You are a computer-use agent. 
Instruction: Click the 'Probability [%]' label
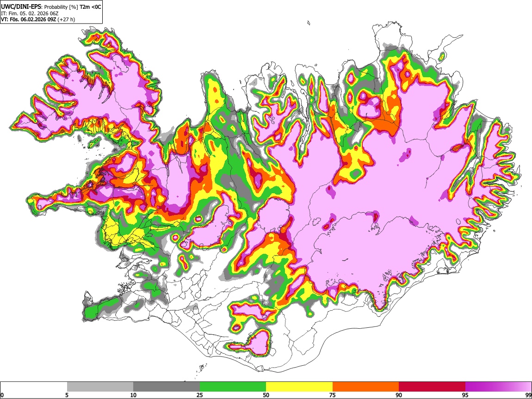pyautogui.click(x=61, y=7)
